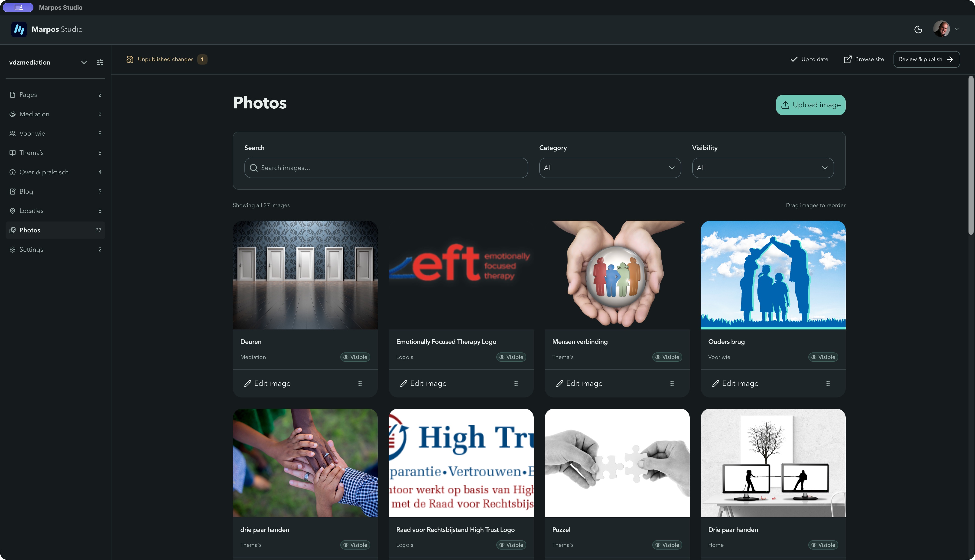Viewport: 975px width, 560px height.
Task: Click drag handle on Ouders brug card
Action: [828, 384]
